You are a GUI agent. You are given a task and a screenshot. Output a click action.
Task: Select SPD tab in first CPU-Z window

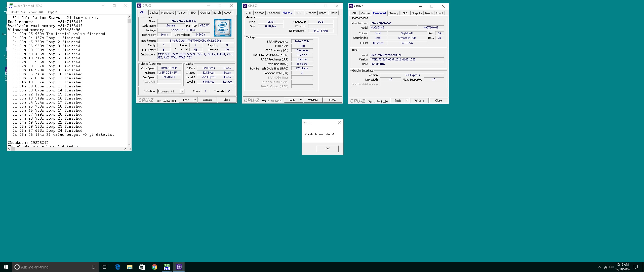tap(193, 13)
